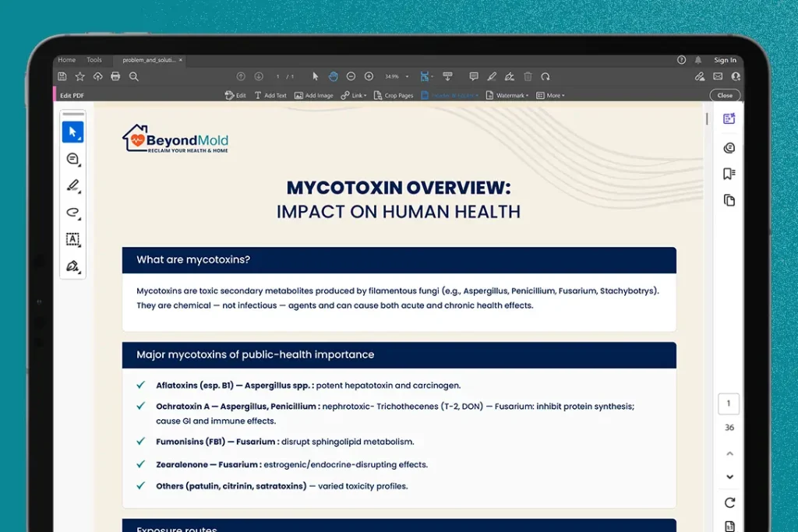Pick the fill and sign pen tool
Image resolution: width=798 pixels, height=532 pixels.
tap(72, 266)
